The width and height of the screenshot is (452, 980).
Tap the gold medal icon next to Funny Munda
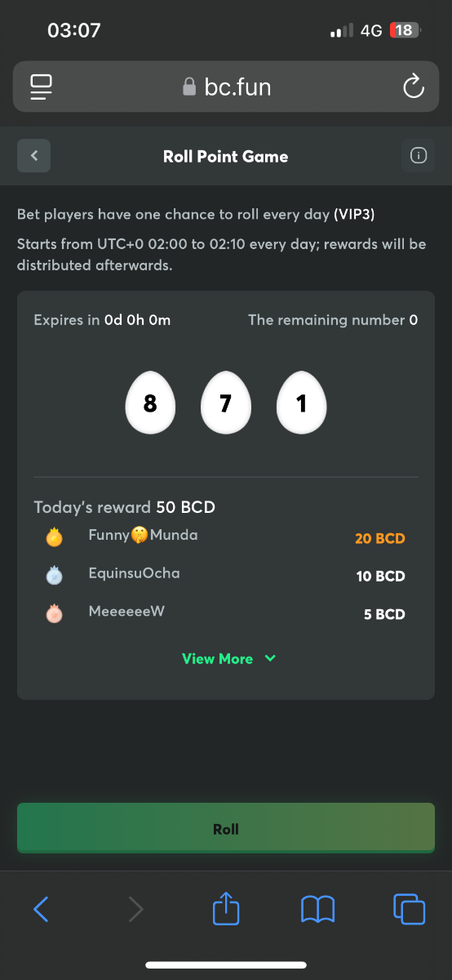pos(55,537)
